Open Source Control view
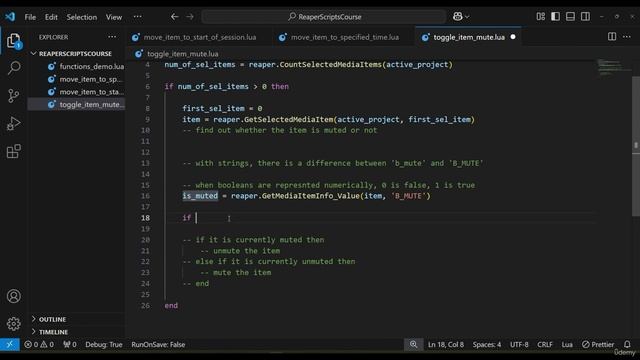This screenshot has height=360, width=640. pos(13,96)
